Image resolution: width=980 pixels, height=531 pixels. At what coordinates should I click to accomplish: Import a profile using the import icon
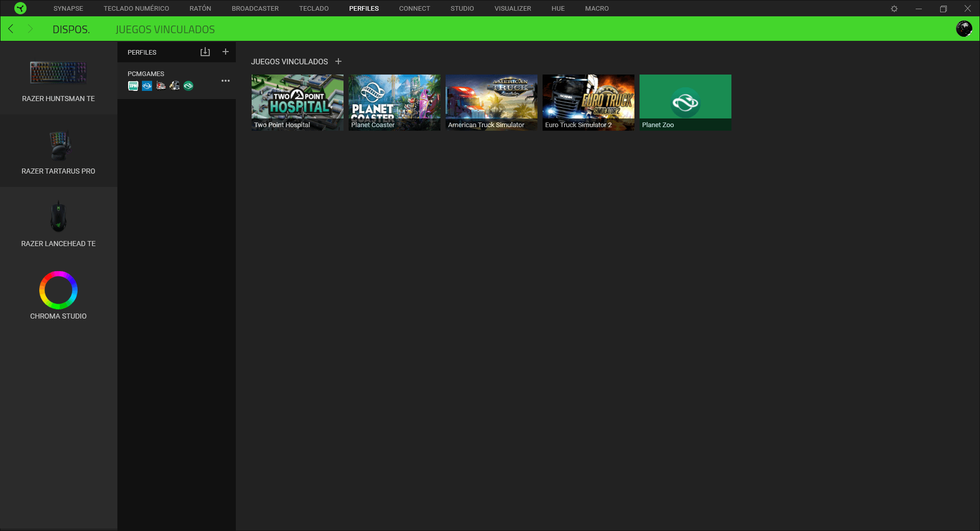coord(205,52)
